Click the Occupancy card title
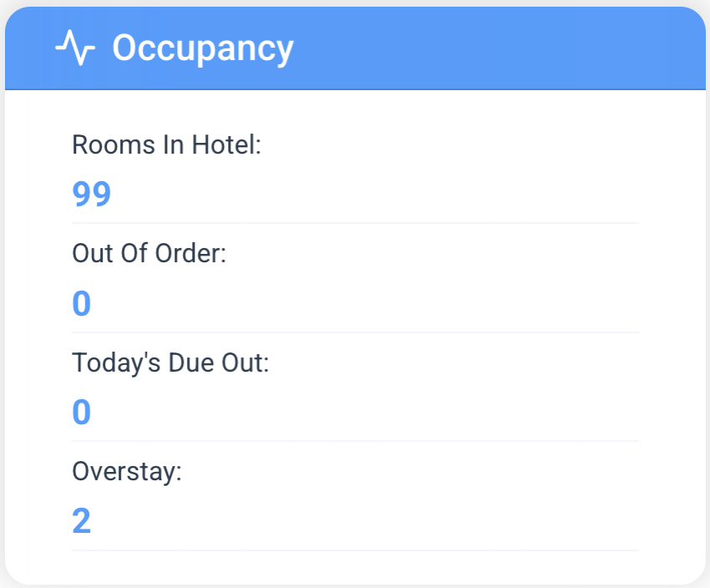The image size is (710, 588). [x=203, y=48]
